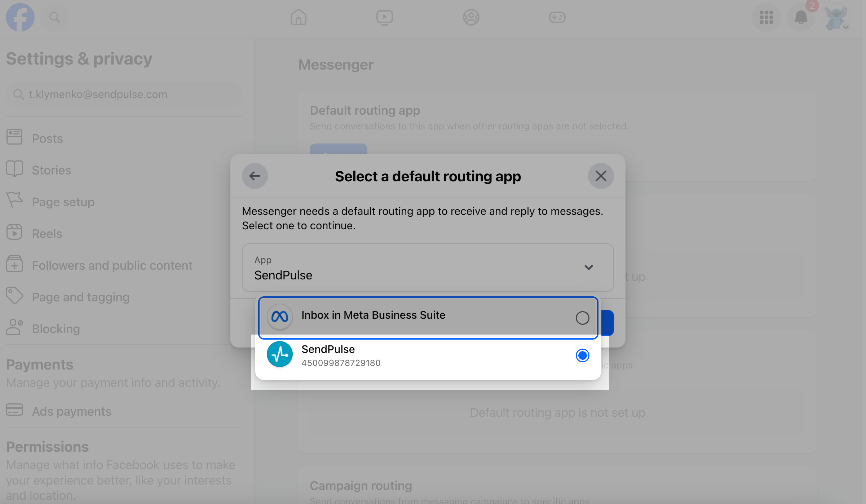Open the apps grid menu icon

pyautogui.click(x=766, y=17)
